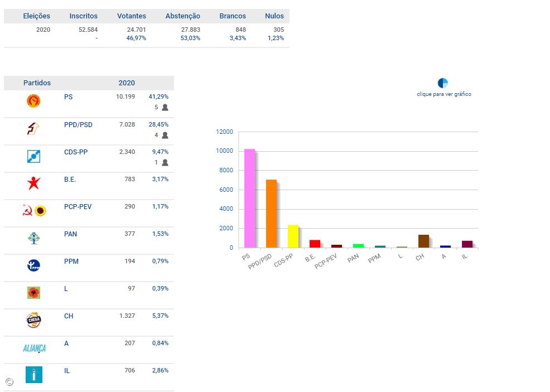Click the CHEGA party logo
Image resolution: width=550 pixels, height=392 pixels.
click(33, 320)
